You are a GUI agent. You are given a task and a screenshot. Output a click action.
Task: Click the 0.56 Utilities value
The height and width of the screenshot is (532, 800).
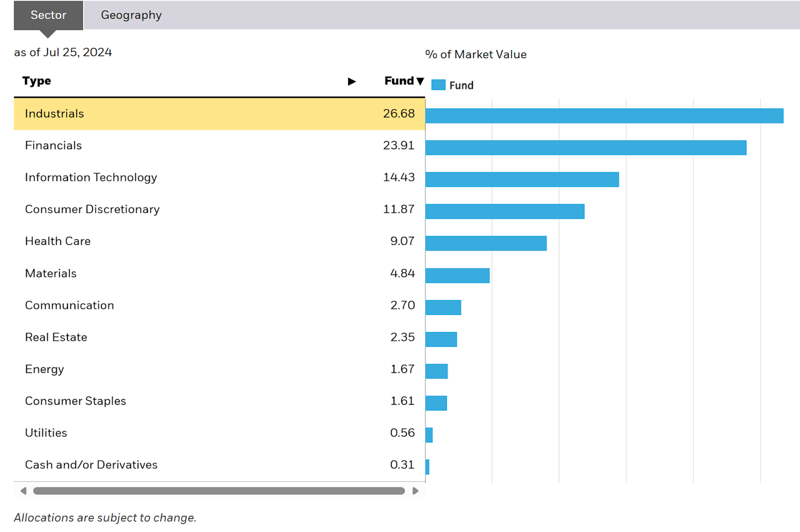point(402,433)
